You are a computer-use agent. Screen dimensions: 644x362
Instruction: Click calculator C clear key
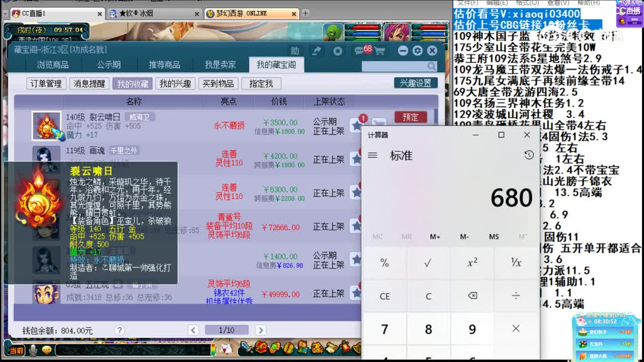pos(428,296)
